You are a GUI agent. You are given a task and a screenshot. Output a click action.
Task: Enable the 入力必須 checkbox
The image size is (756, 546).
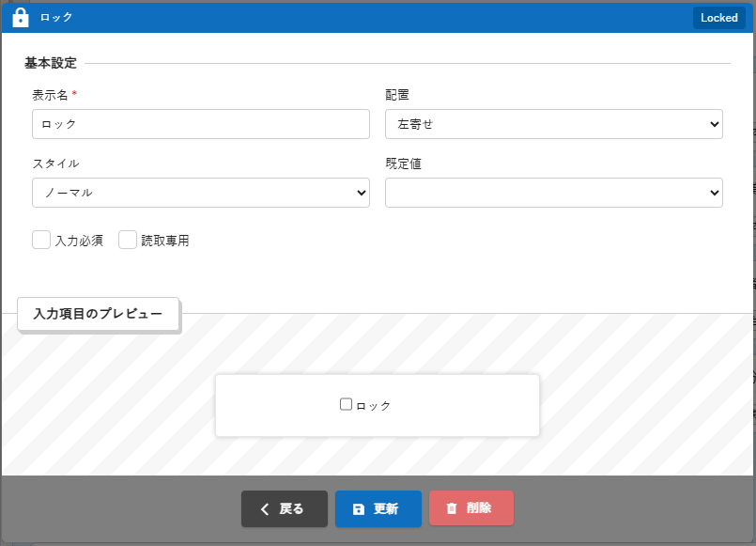point(41,240)
